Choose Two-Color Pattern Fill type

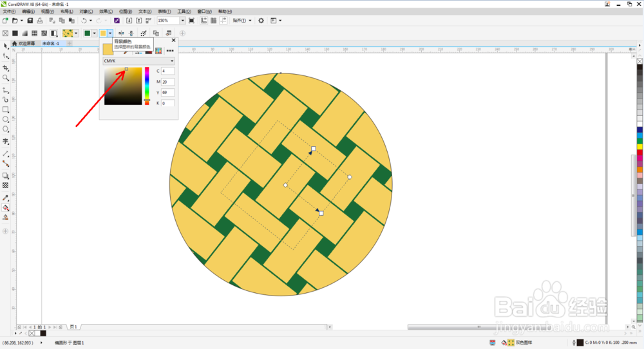(54, 33)
